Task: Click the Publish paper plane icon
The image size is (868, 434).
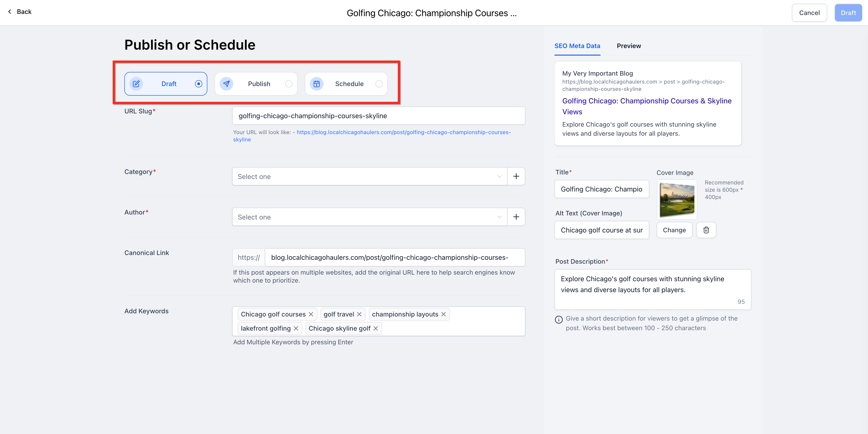Action: point(226,84)
